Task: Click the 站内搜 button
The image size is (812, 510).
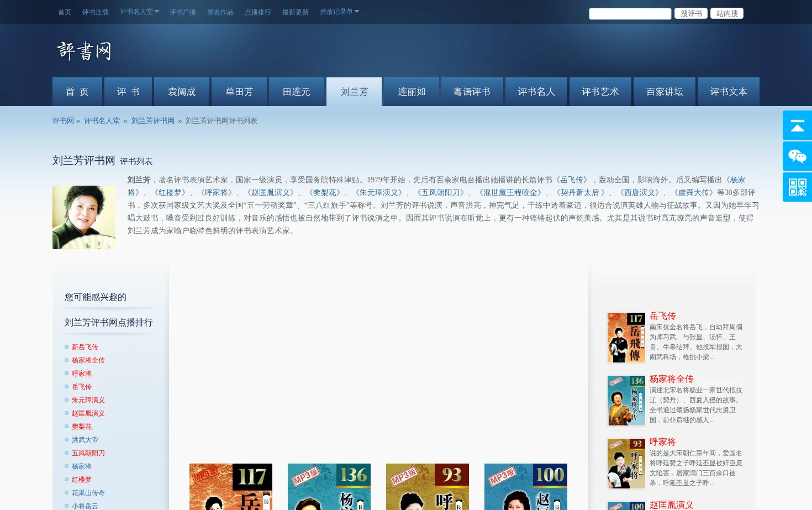Action: click(x=727, y=13)
